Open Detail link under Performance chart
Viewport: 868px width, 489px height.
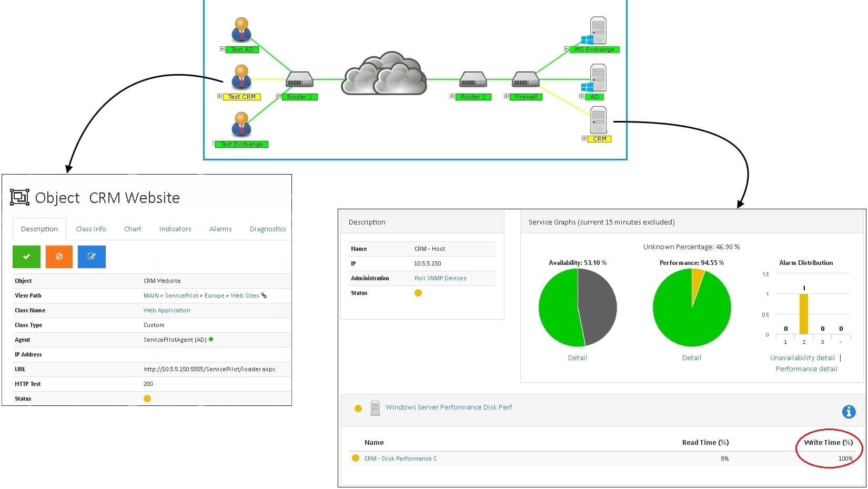point(692,358)
